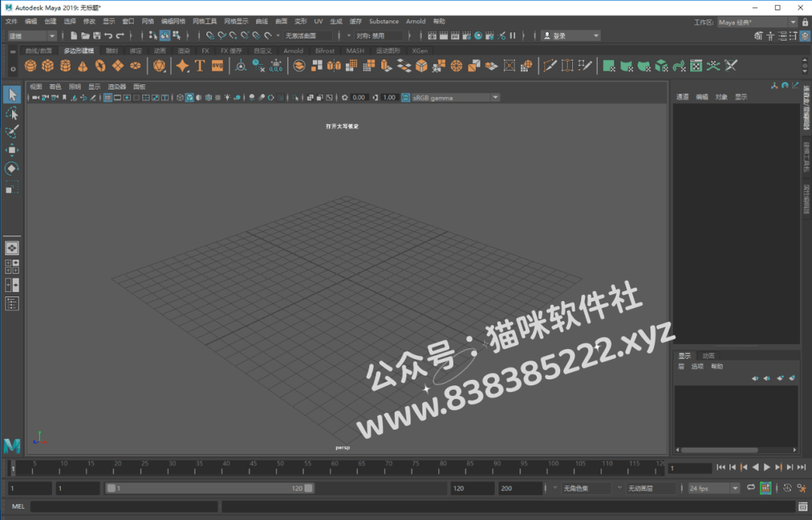Screen dimensions: 812x520
Task: Save the current scene
Action: [x=97, y=35]
